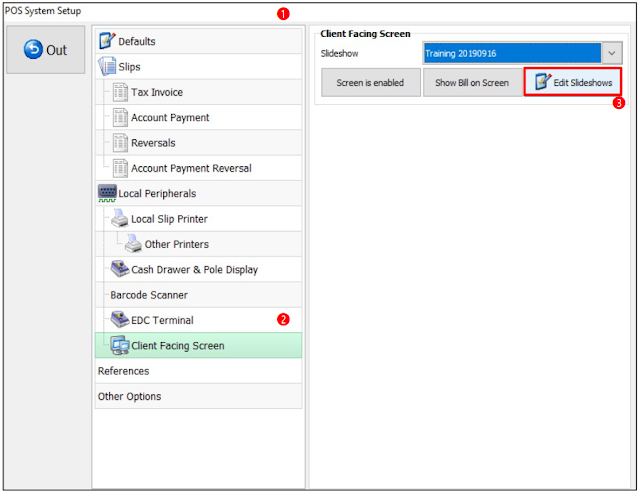
Task: Select the Barcode Scanner entry
Action: (x=199, y=295)
